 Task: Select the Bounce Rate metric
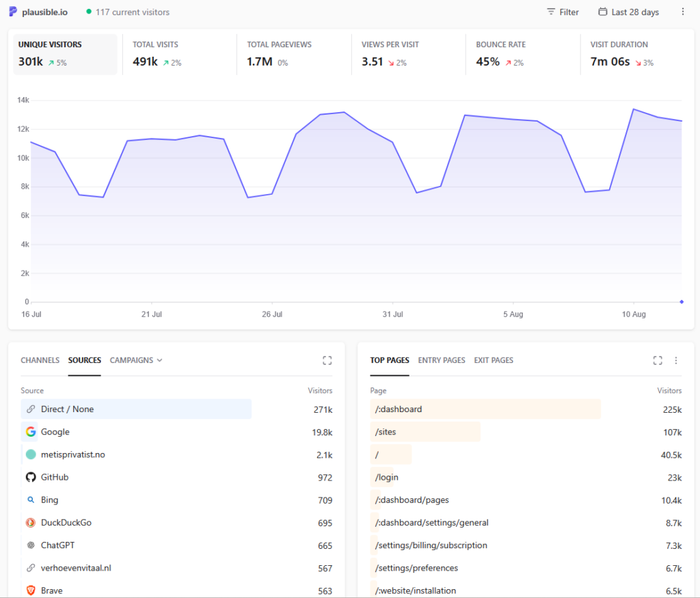pos(523,54)
